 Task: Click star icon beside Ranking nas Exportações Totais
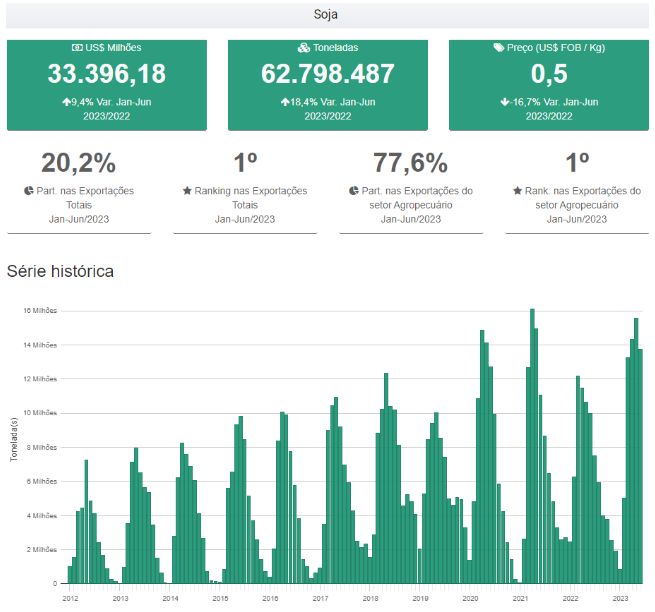(187, 191)
